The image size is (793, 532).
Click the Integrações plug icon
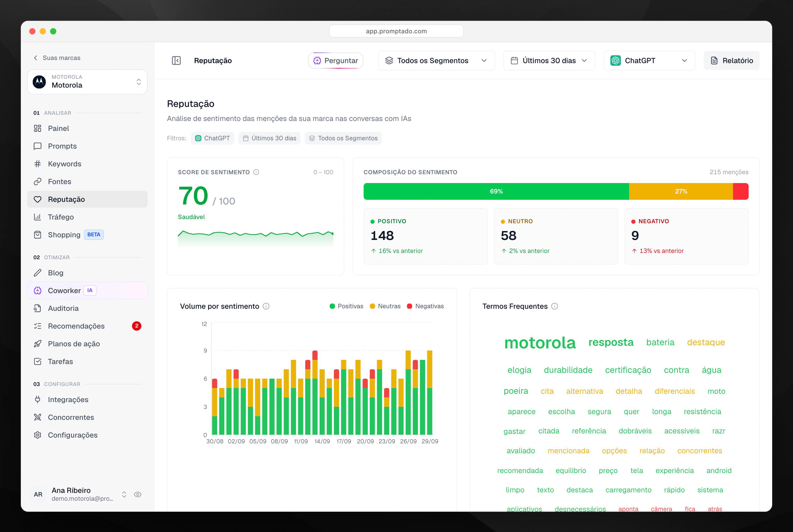(38, 399)
